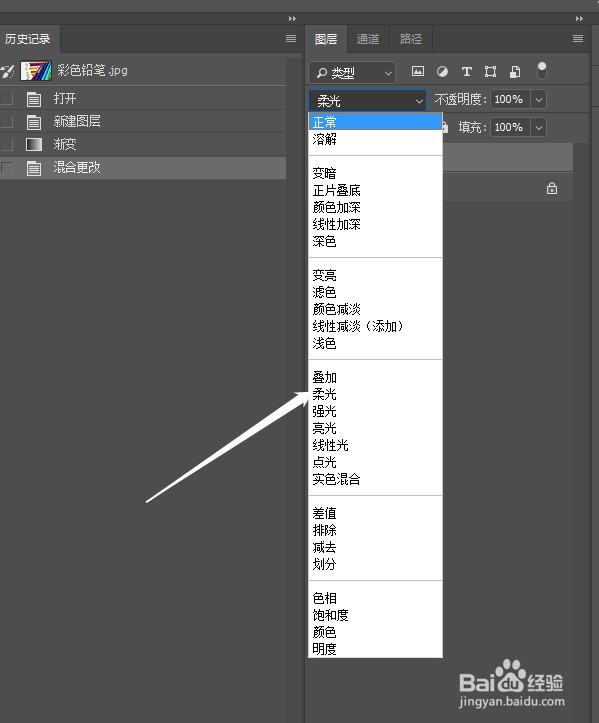This screenshot has height=723, width=599.
Task: Click the gradient icon beside 渐变
Action: [x=34, y=145]
